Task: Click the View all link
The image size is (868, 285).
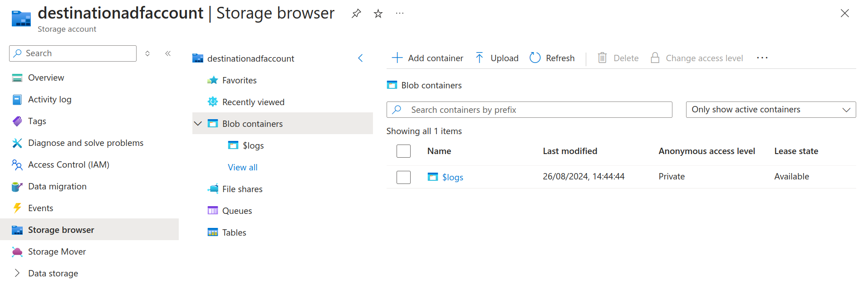Action: coord(243,167)
